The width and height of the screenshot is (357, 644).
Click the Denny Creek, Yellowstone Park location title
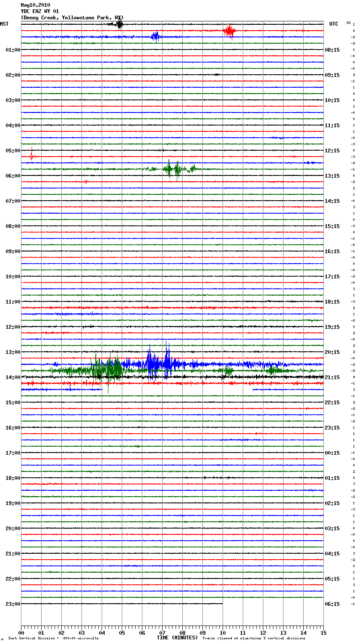[x=72, y=18]
